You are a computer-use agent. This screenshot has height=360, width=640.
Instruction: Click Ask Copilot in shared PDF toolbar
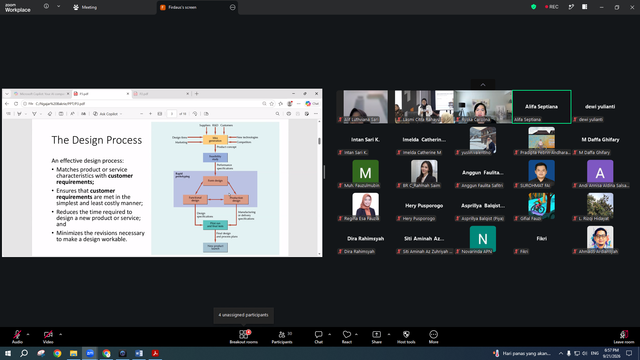coord(108,114)
